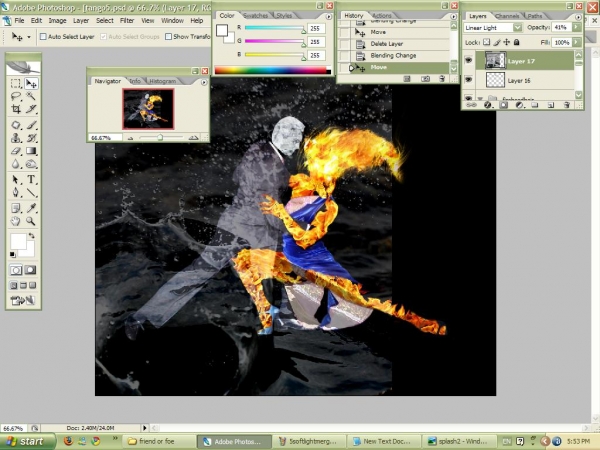The image size is (600, 450).
Task: Switch to Quick Mask mode
Action: point(30,270)
